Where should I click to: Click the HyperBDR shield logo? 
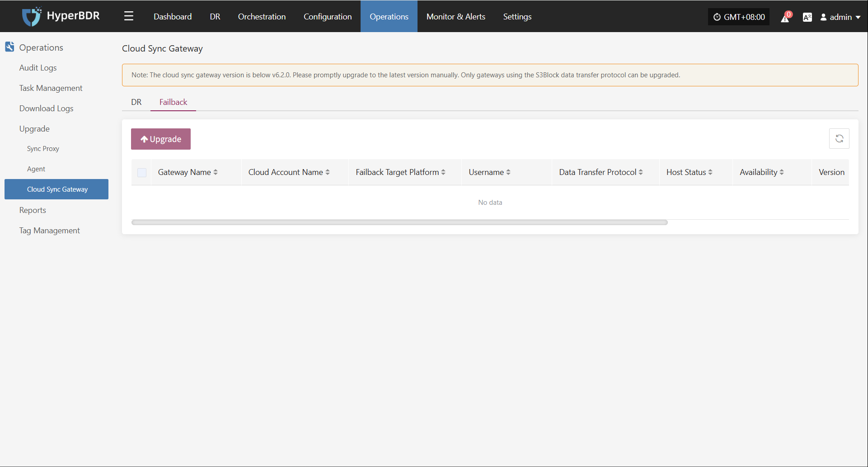(31, 17)
